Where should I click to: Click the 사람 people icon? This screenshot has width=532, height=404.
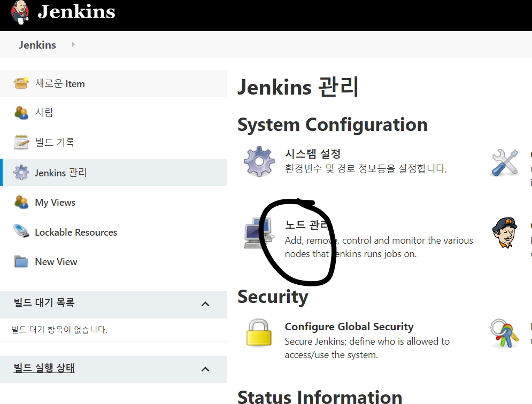(21, 113)
